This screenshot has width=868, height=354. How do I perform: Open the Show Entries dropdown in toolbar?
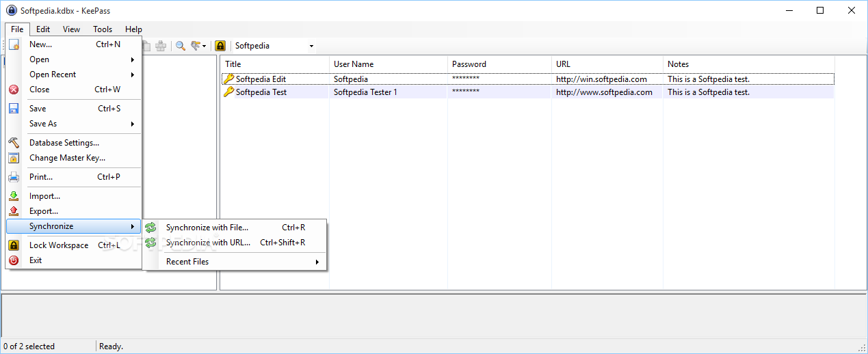coord(199,46)
